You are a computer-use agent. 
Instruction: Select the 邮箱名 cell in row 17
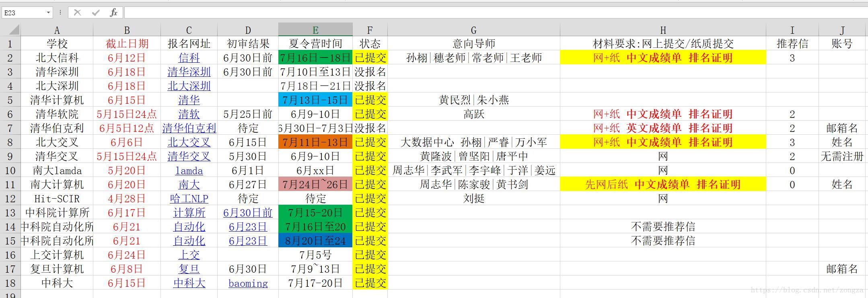842,269
